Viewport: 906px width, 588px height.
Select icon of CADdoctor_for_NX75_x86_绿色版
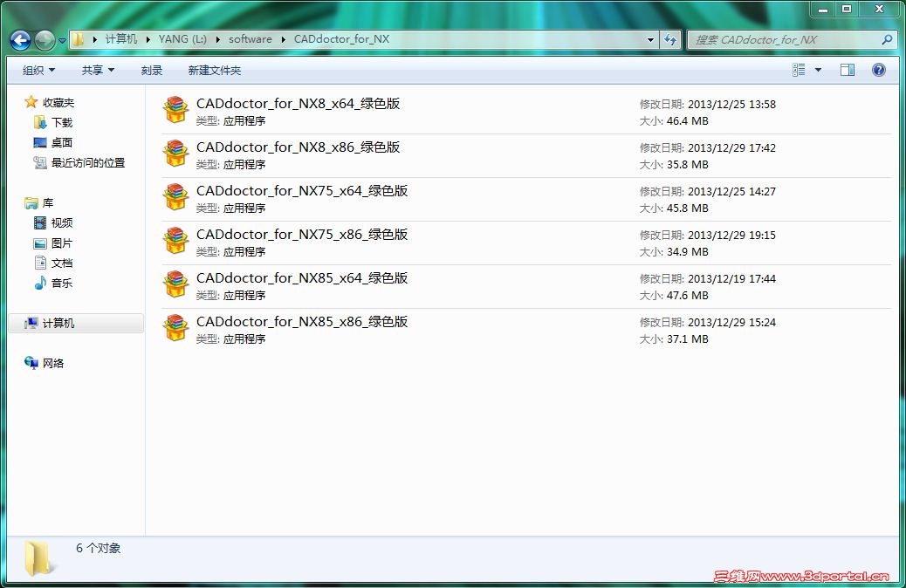[x=175, y=240]
